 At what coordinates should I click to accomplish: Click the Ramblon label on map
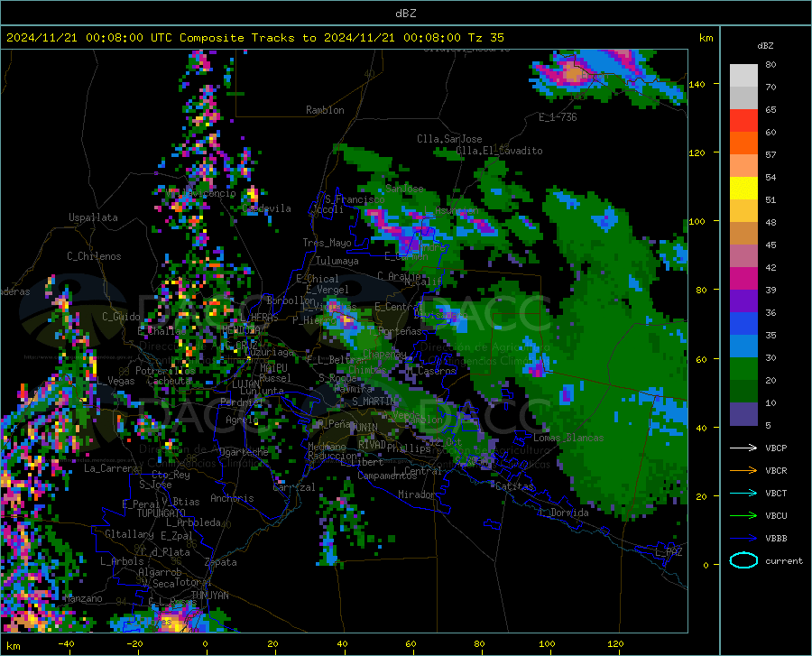[325, 110]
